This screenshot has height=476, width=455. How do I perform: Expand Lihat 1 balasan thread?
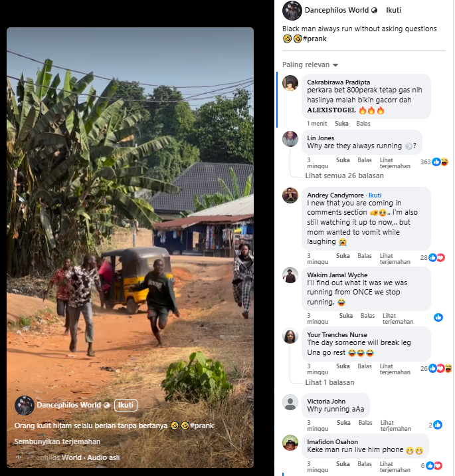coord(329,382)
